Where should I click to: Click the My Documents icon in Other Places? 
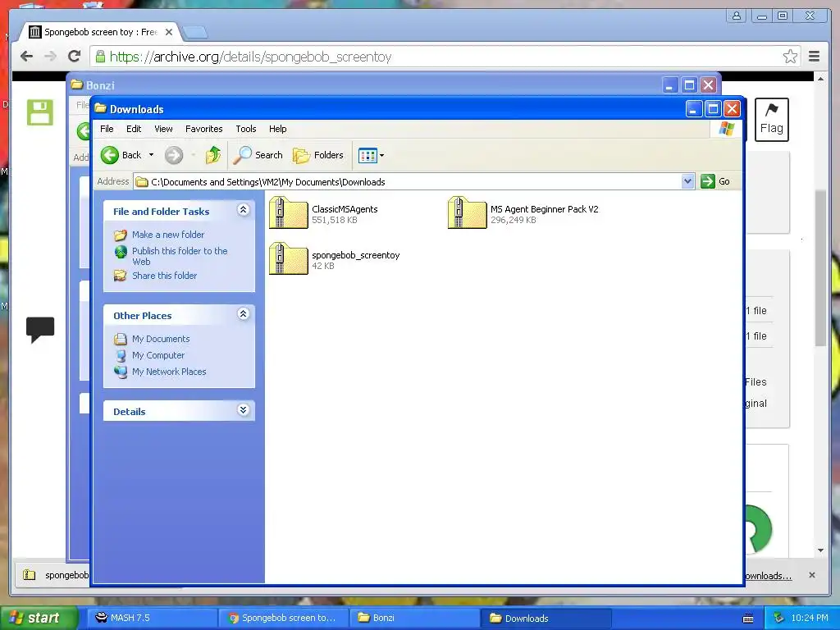121,339
